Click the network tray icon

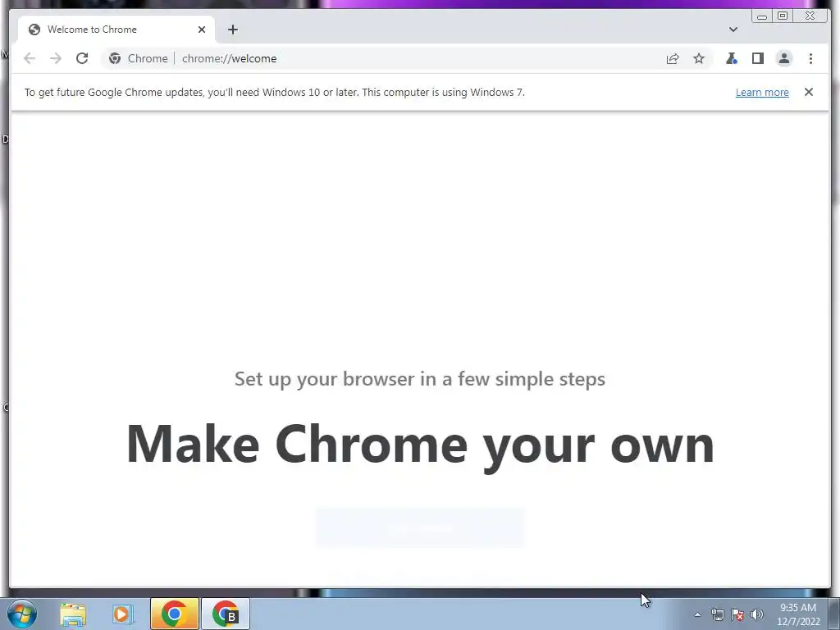[x=717, y=614]
